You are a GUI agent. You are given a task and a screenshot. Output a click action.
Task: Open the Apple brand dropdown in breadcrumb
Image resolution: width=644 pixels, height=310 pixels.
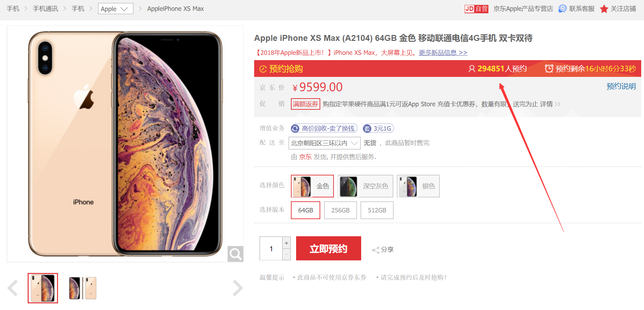(116, 9)
